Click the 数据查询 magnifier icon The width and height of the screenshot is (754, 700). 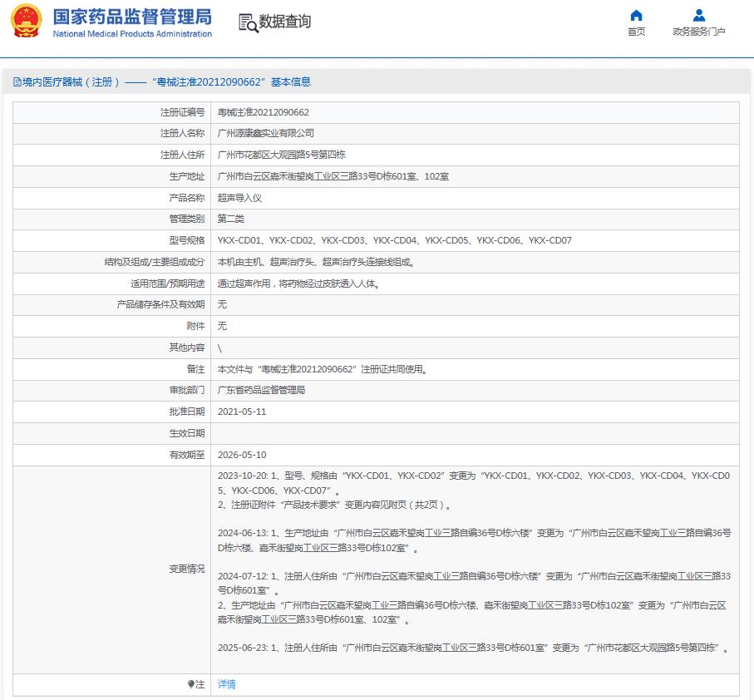[x=248, y=22]
